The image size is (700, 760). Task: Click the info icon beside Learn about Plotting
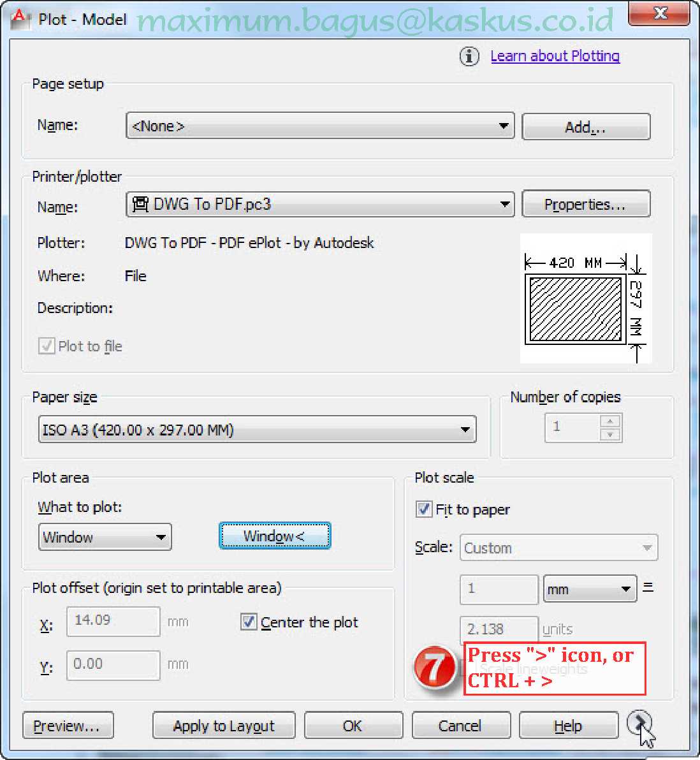pos(469,57)
